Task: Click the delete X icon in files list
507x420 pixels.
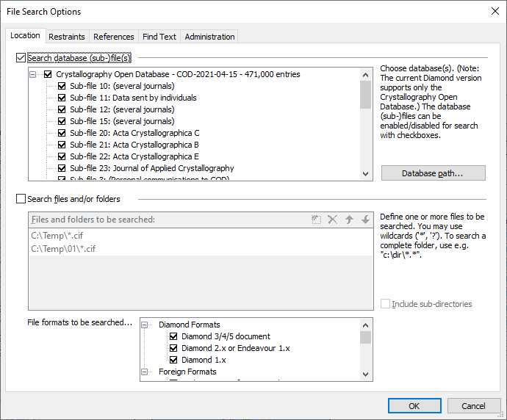Action: [333, 220]
